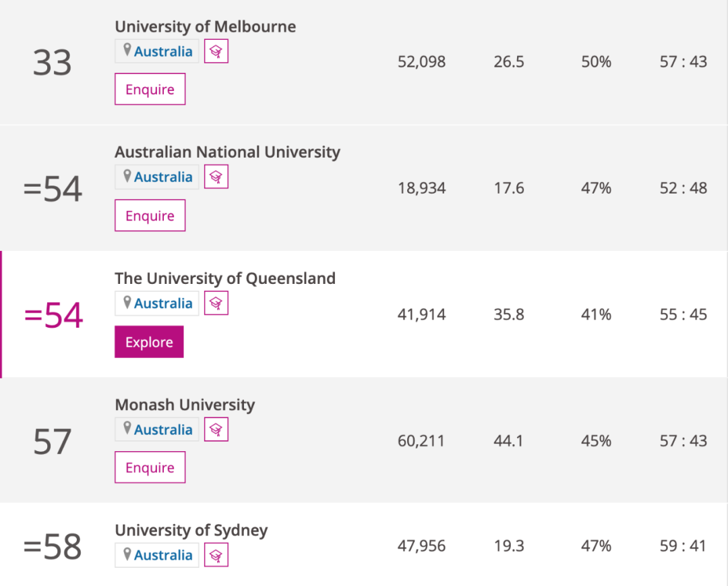Click Enquire button under Monash University
This screenshot has width=728, height=586.
pos(150,468)
